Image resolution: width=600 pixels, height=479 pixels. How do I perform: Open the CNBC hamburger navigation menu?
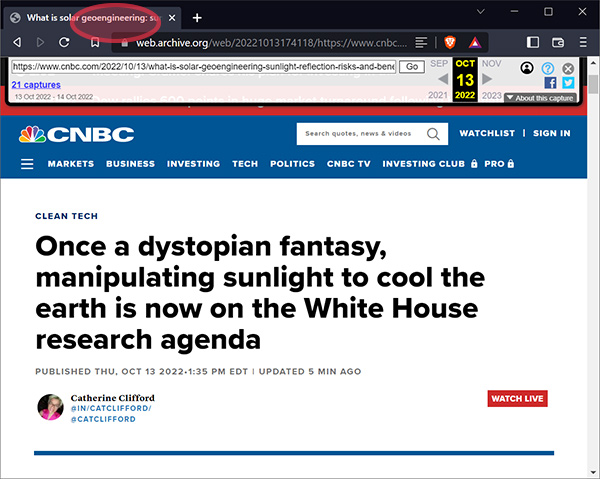click(x=27, y=164)
